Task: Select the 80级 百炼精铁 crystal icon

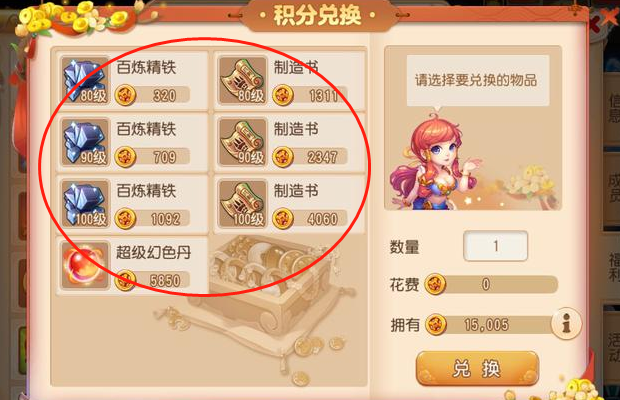Action: [x=85, y=80]
